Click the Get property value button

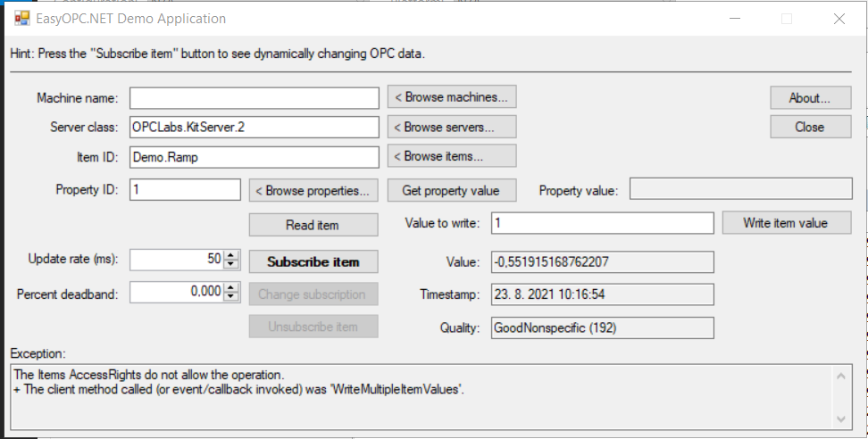click(x=452, y=191)
